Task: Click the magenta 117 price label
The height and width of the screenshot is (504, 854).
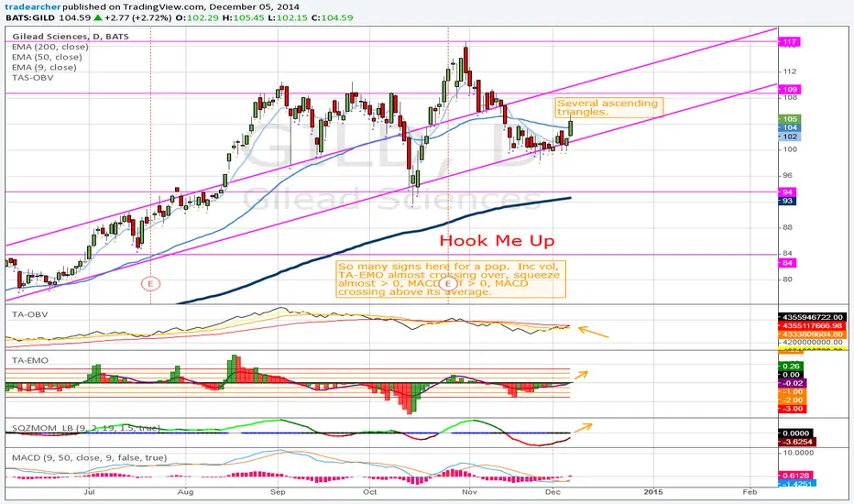Action: [x=790, y=41]
